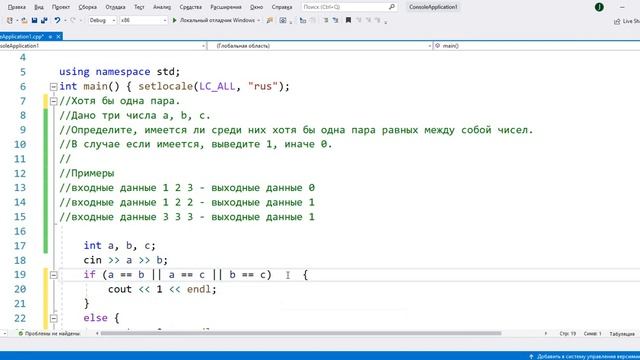Screen dimensions: 640x360
Task: Open the (Глобальная область) scope dropdown
Action: 320,46
